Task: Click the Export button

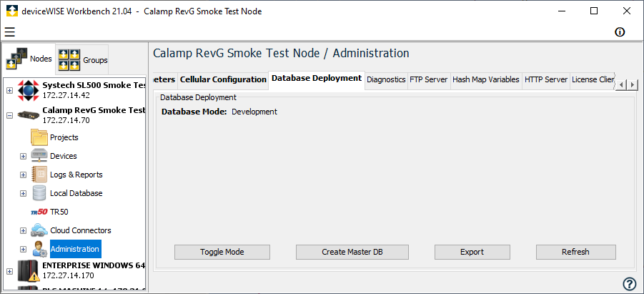Action: (472, 252)
